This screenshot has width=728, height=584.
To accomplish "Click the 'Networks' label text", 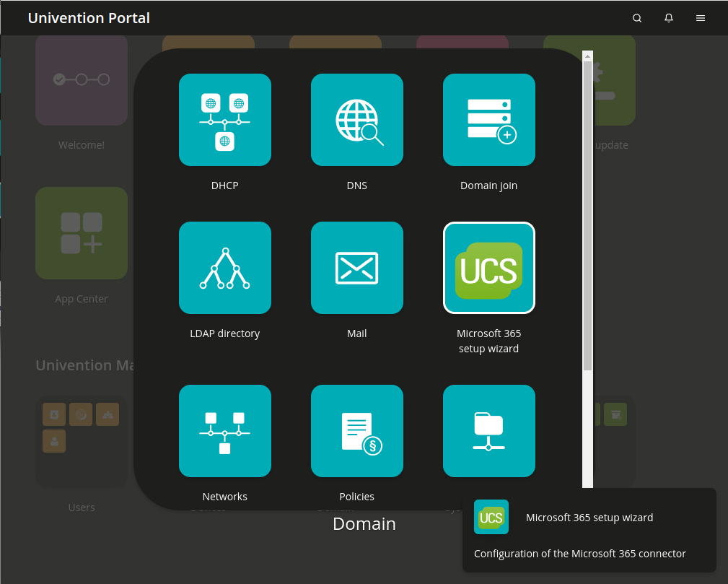I will pyautogui.click(x=224, y=497).
